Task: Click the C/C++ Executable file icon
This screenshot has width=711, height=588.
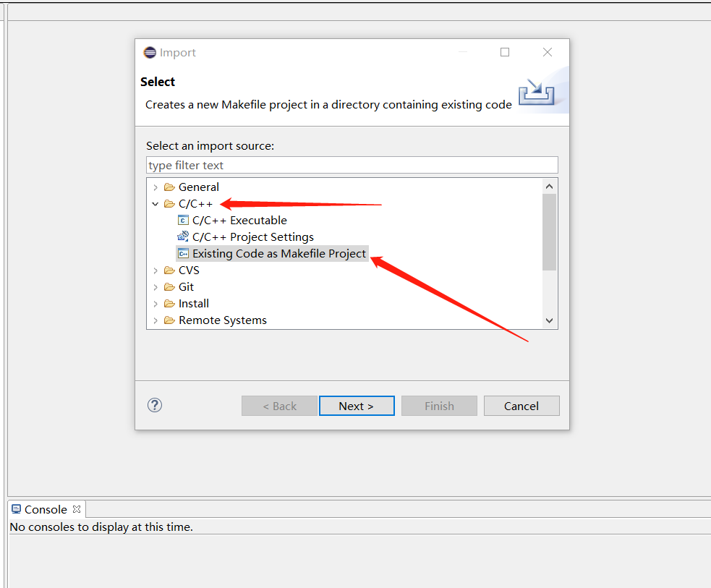Action: point(183,221)
